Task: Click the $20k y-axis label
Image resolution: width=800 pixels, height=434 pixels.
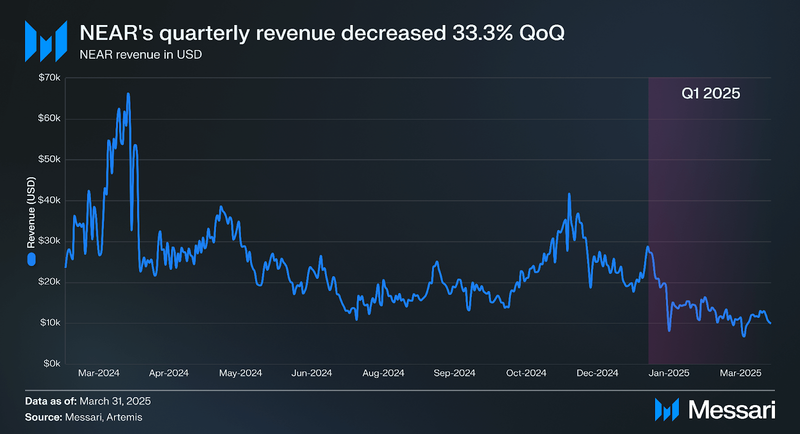Action: [49, 282]
